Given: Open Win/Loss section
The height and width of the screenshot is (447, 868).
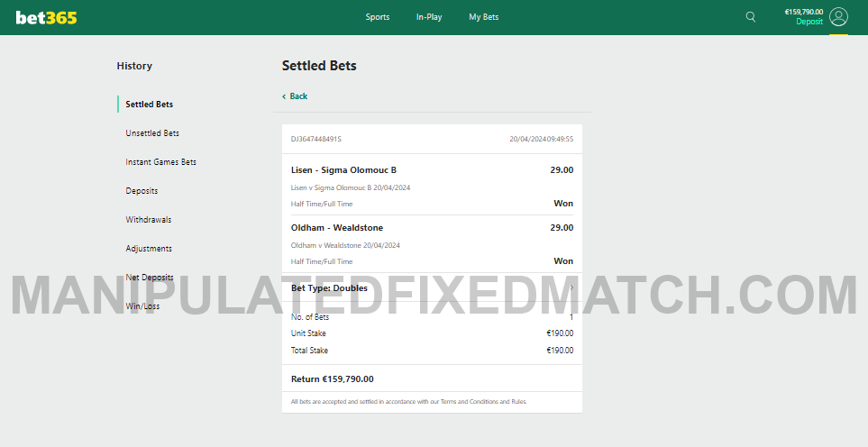Looking at the screenshot, I should click(x=142, y=306).
